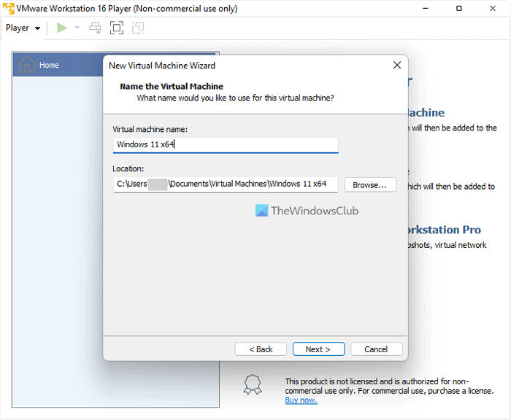Click the Browse... button
This screenshot has height=420, width=511.
(x=370, y=185)
